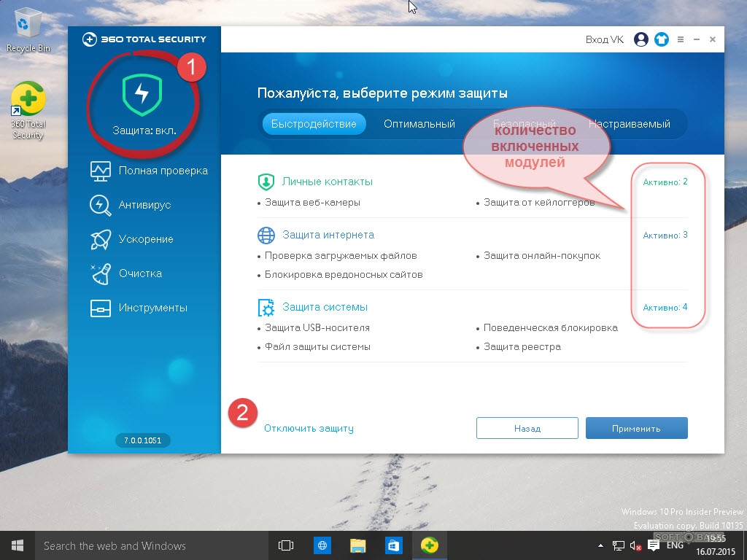Click the Windows taskbar search box
Image resolution: width=747 pixels, height=560 pixels.
tap(146, 545)
